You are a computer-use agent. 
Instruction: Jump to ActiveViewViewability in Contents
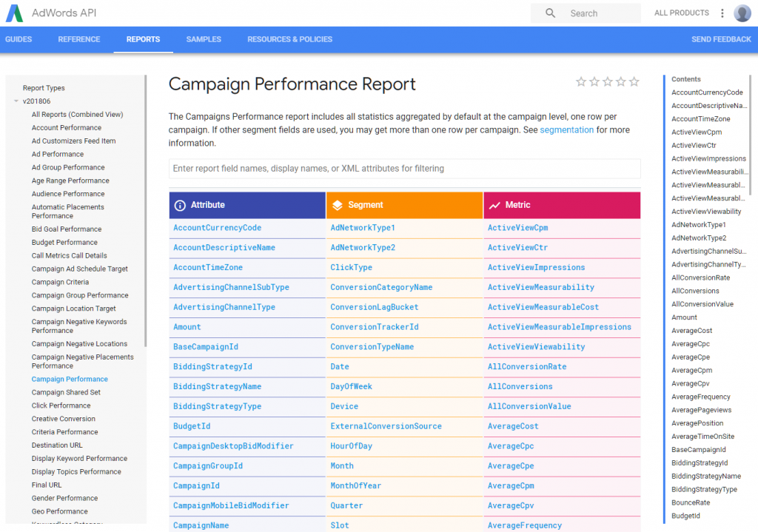click(x=705, y=212)
